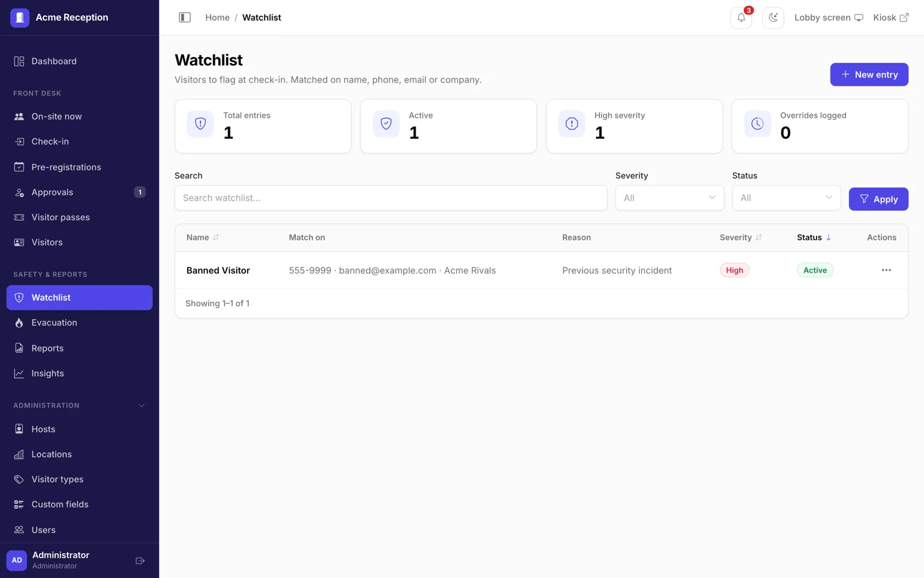Click the High severity alert icon
Screen dimensions: 924x578
572,124
